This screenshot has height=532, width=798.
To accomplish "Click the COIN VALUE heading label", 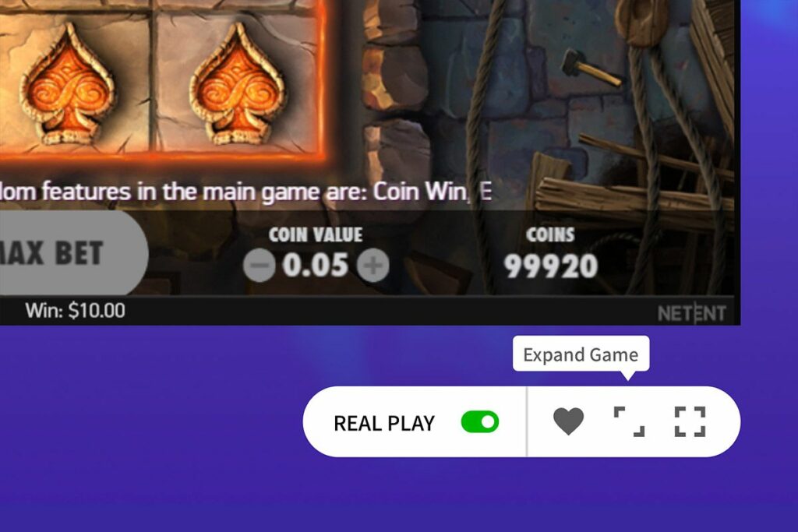I will (x=316, y=234).
